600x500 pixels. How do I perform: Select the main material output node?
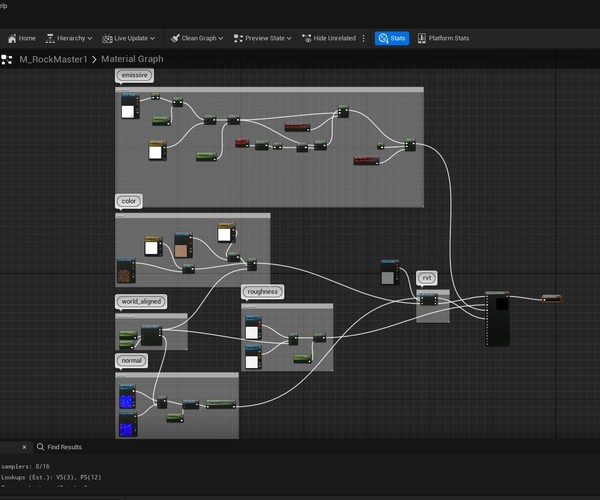click(497, 319)
